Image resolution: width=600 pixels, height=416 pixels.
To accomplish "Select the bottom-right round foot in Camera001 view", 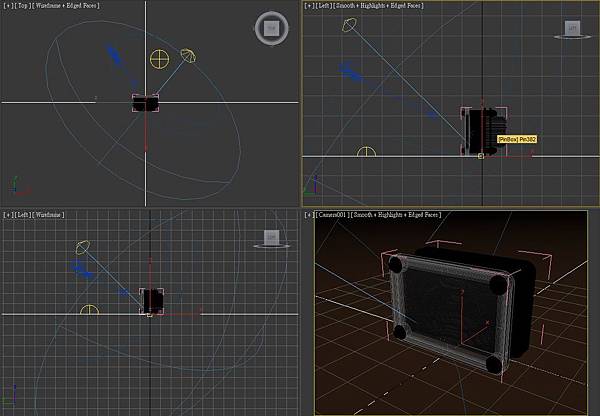I will (494, 364).
